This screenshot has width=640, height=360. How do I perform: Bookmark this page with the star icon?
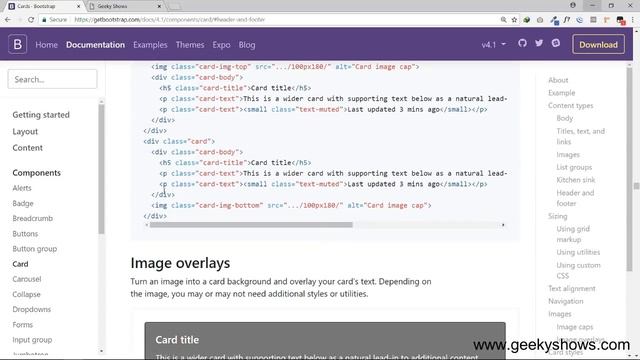[514, 20]
